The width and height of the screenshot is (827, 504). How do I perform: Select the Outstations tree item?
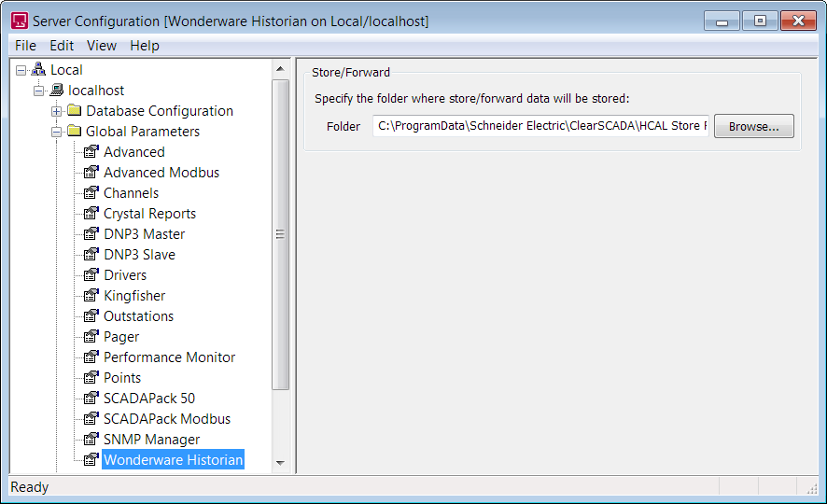139,316
